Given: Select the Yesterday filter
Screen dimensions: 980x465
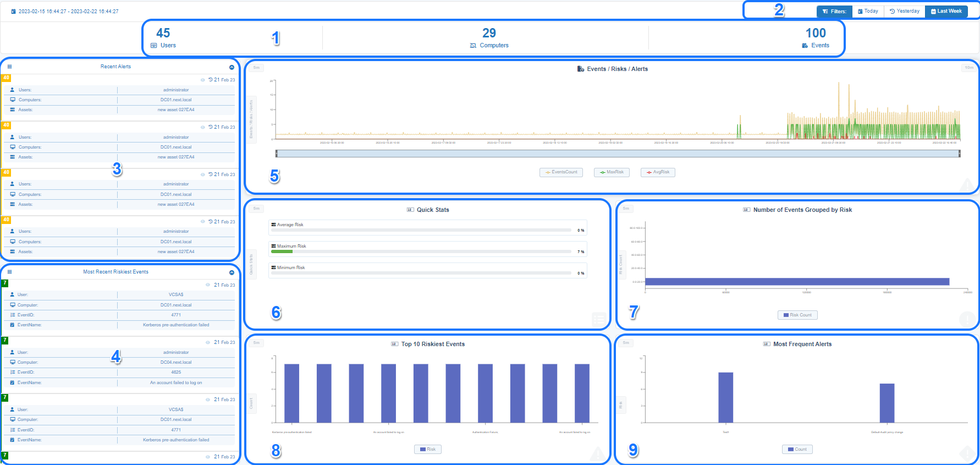Looking at the screenshot, I should [905, 11].
